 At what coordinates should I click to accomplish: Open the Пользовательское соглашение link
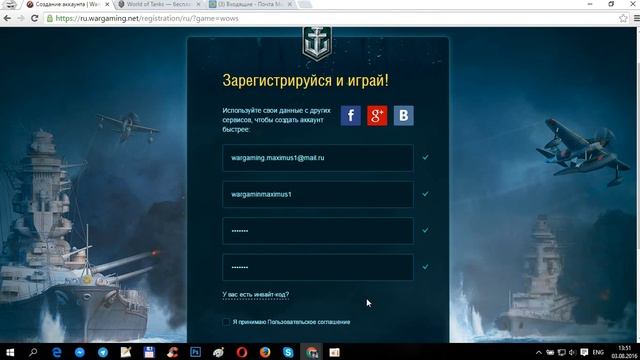coord(309,322)
